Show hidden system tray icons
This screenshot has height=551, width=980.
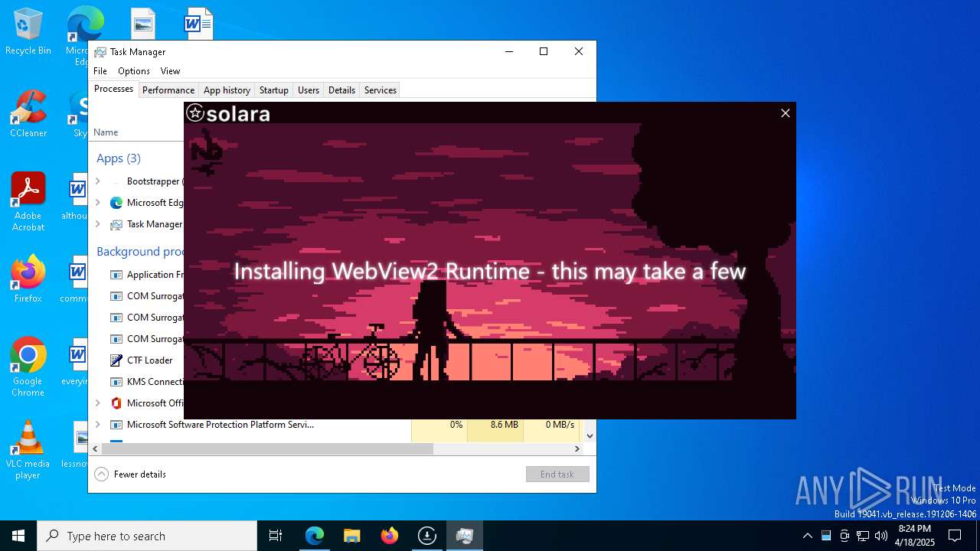pyautogui.click(x=807, y=536)
